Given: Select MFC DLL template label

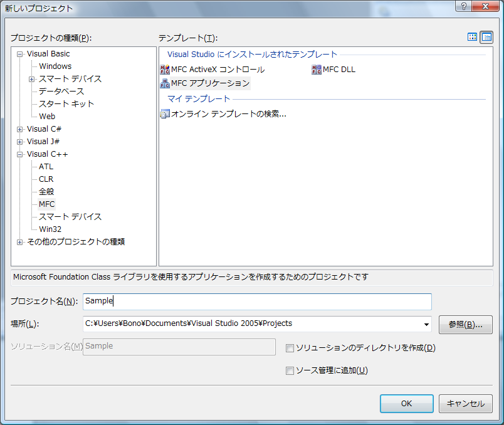Looking at the screenshot, I should click(339, 70).
